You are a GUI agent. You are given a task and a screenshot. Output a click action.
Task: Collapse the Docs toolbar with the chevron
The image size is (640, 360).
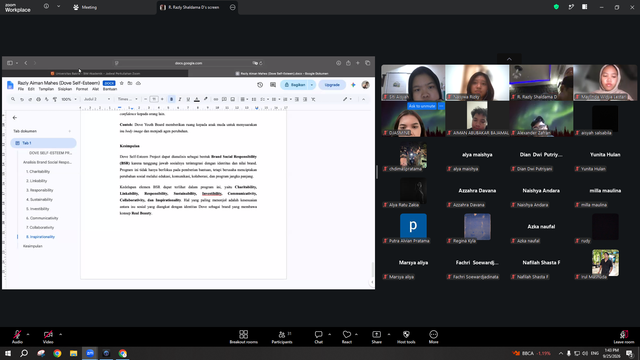(363, 99)
